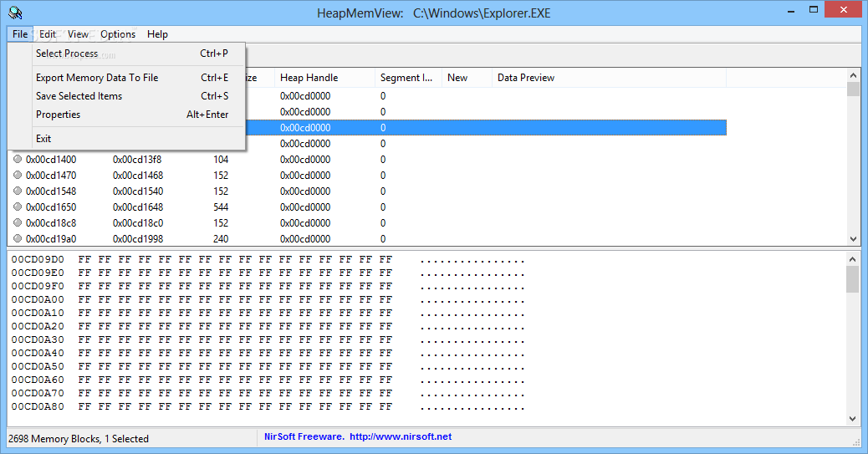Click hex dump address 00CD0A40
Screen dimensions: 868x454
click(x=38, y=353)
